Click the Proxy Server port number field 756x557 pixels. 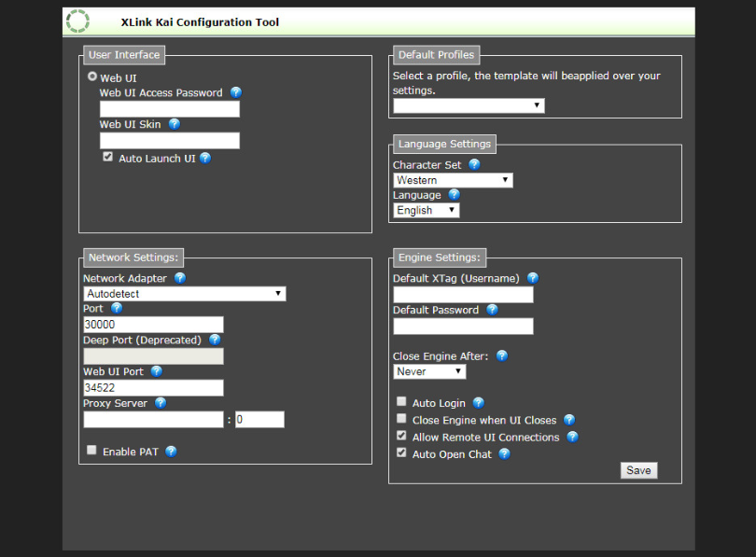[x=259, y=420]
